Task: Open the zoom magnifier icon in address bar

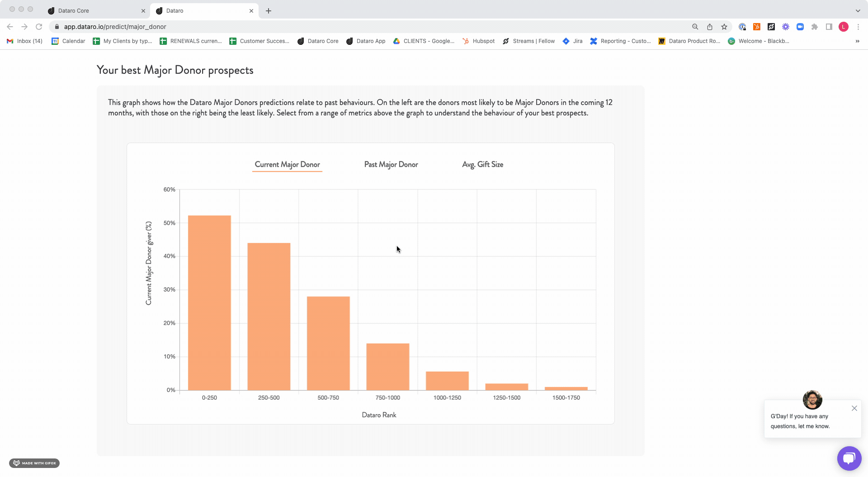Action: (x=695, y=27)
